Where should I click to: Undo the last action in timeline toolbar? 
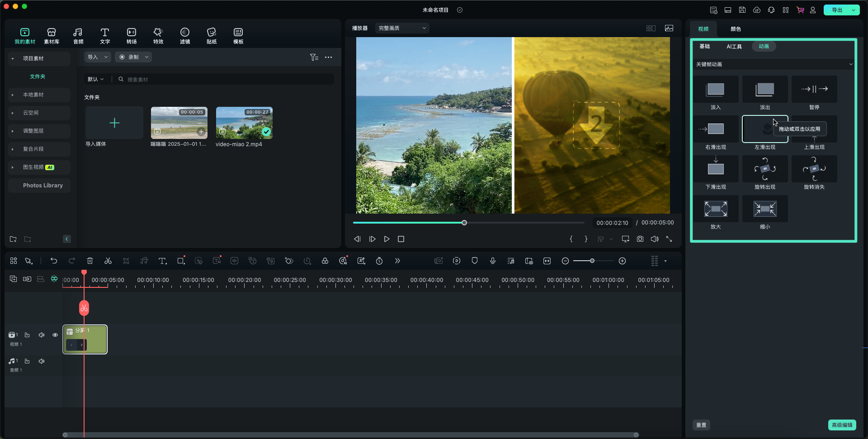[54, 261]
